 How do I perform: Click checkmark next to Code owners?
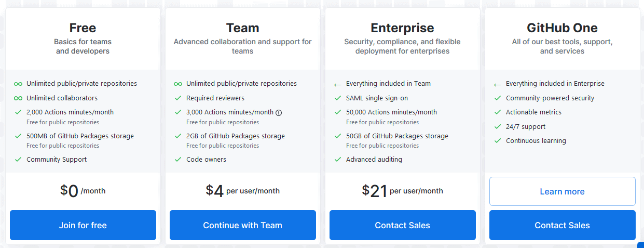(x=178, y=159)
